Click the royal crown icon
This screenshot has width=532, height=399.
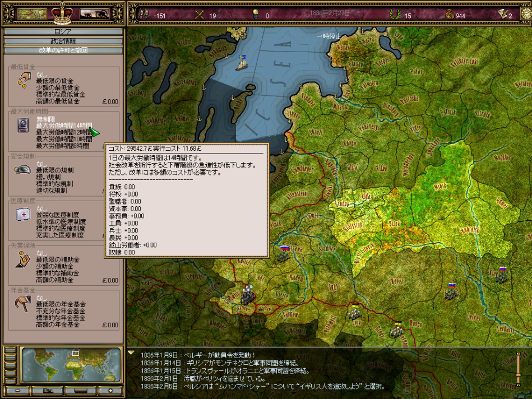pyautogui.click(x=62, y=13)
